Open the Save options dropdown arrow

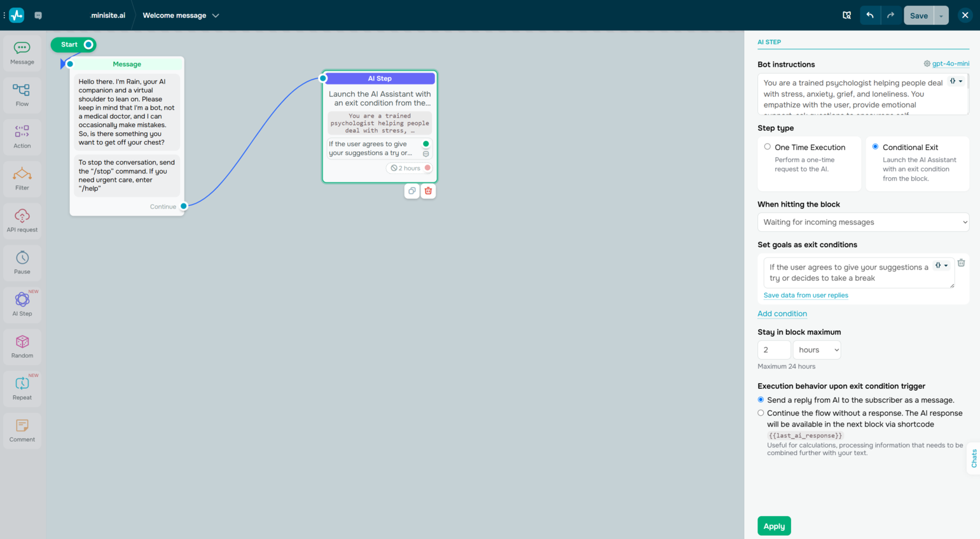coord(941,15)
